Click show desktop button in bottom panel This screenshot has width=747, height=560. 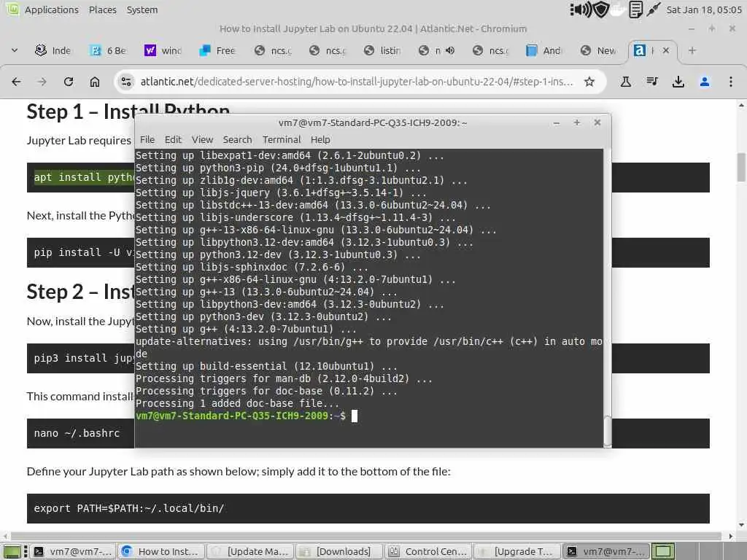tap(12, 552)
